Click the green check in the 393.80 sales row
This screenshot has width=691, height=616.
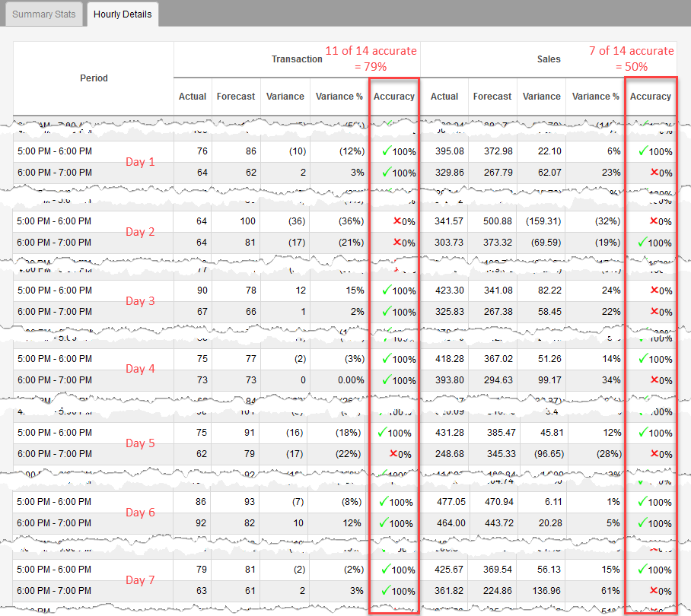click(x=387, y=379)
